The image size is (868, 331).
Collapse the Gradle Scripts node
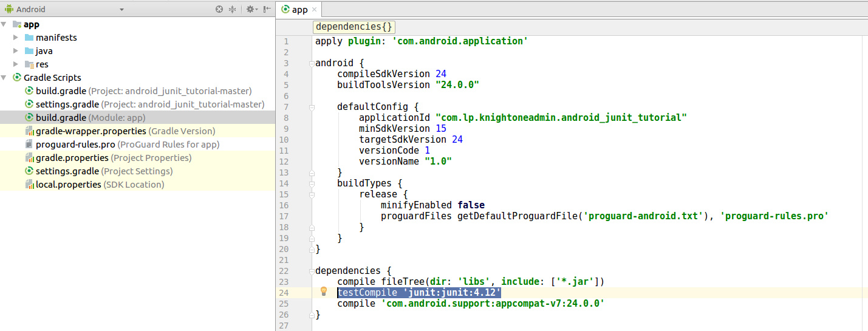click(4, 78)
